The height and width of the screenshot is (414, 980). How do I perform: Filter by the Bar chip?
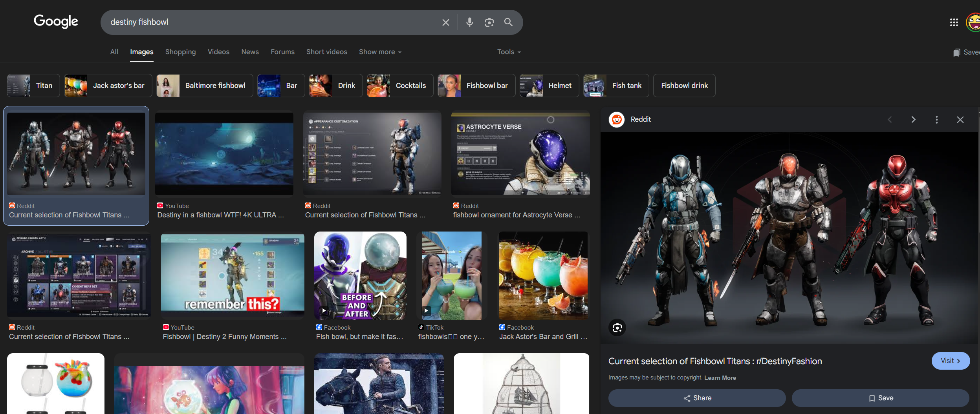click(281, 86)
